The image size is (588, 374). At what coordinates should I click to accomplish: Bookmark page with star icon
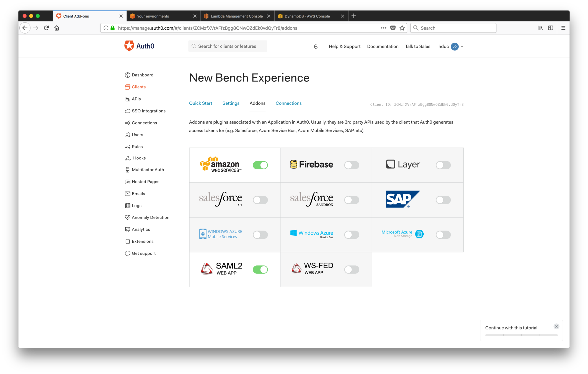(x=402, y=28)
